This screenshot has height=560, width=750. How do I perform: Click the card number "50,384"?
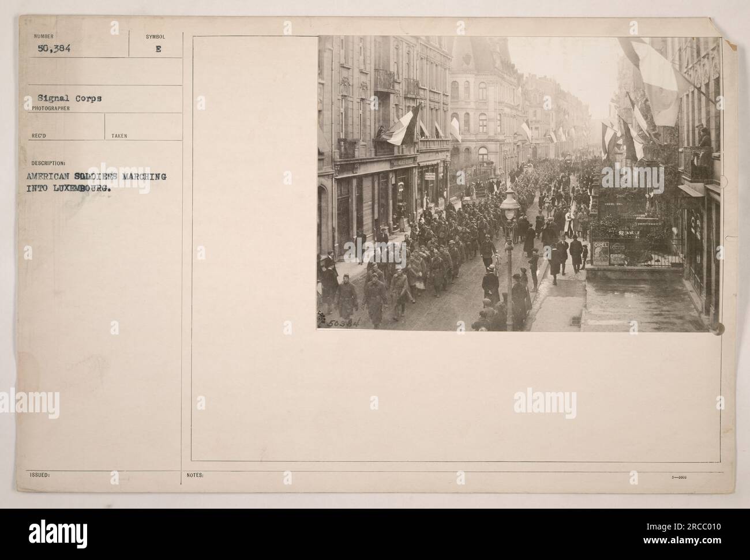55,48
